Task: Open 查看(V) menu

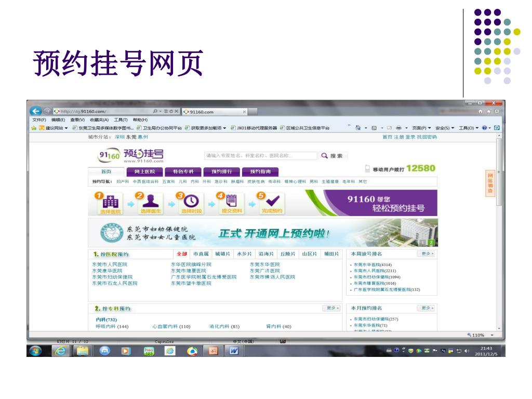Action: click(77, 120)
